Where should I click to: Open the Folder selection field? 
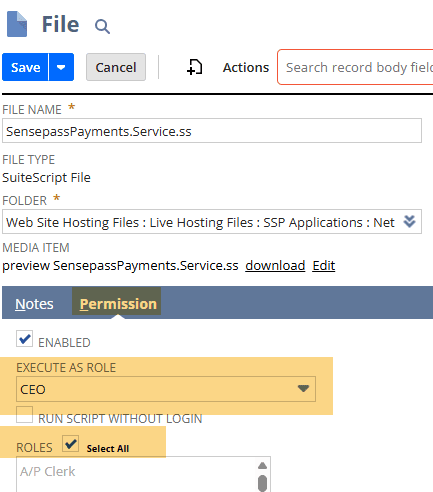point(212,222)
